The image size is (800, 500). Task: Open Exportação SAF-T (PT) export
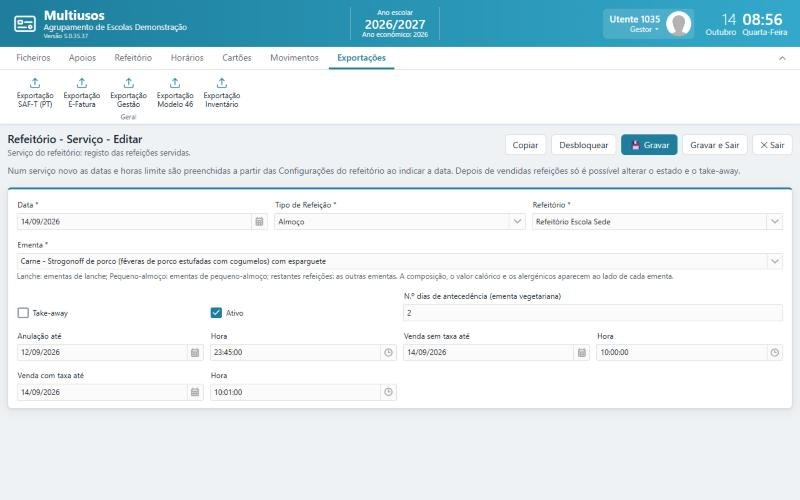point(35,93)
